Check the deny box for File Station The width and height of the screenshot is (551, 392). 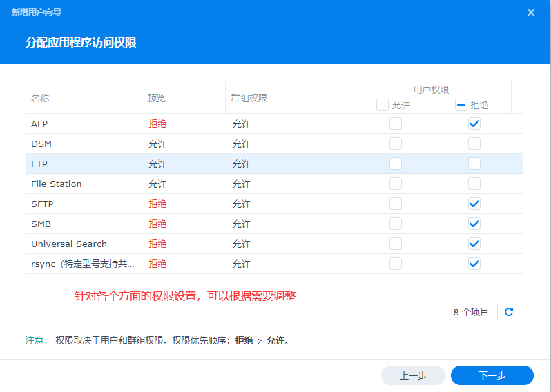474,184
